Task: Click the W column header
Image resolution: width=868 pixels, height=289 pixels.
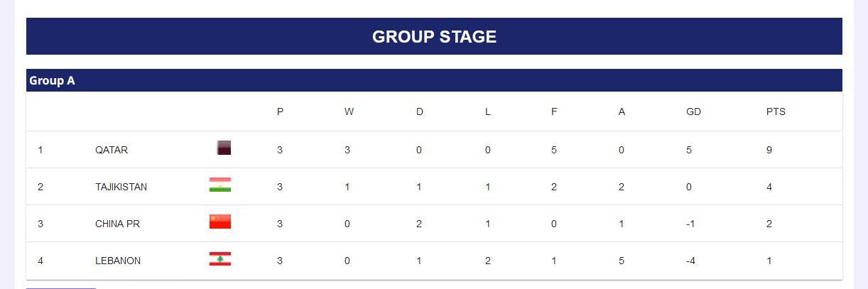Action: point(349,111)
